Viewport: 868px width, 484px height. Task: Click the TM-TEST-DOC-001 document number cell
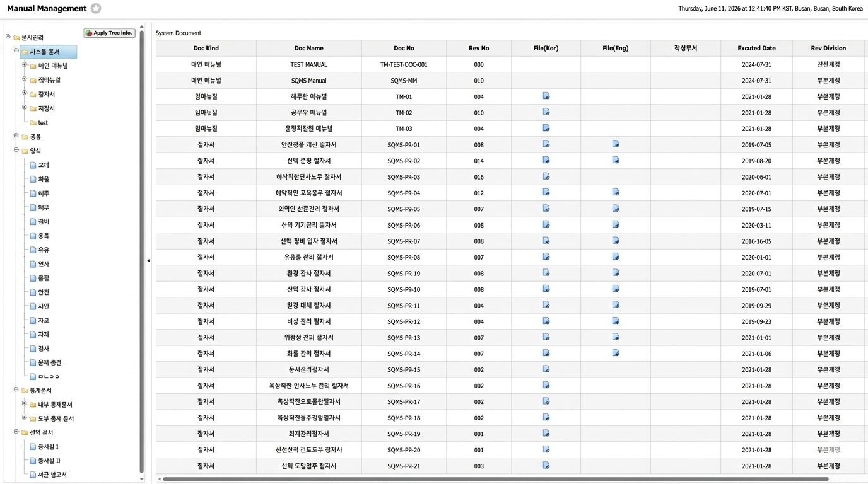coord(404,64)
